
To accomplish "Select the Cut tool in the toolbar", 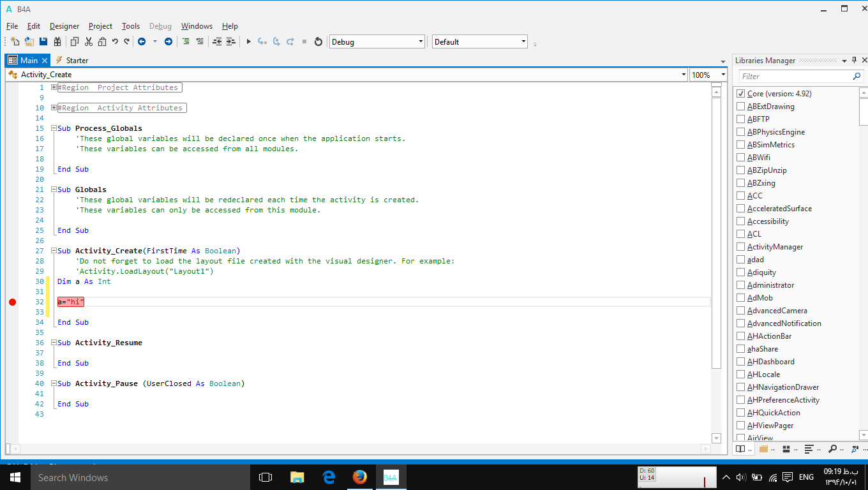I will pos(88,41).
